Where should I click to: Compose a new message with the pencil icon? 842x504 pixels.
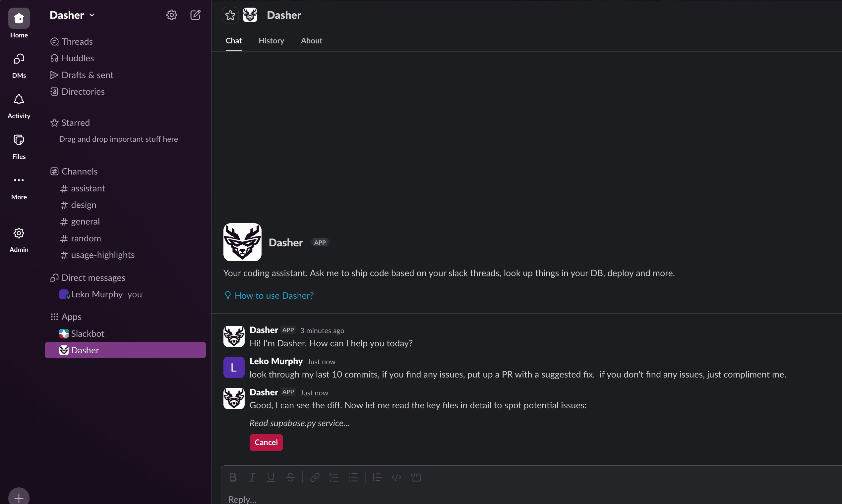(x=196, y=15)
